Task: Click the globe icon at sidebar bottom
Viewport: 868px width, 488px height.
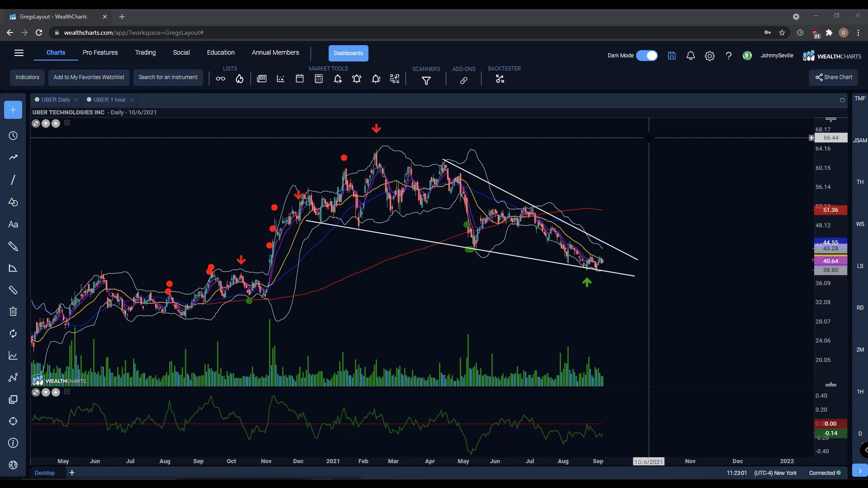Action: pyautogui.click(x=13, y=465)
